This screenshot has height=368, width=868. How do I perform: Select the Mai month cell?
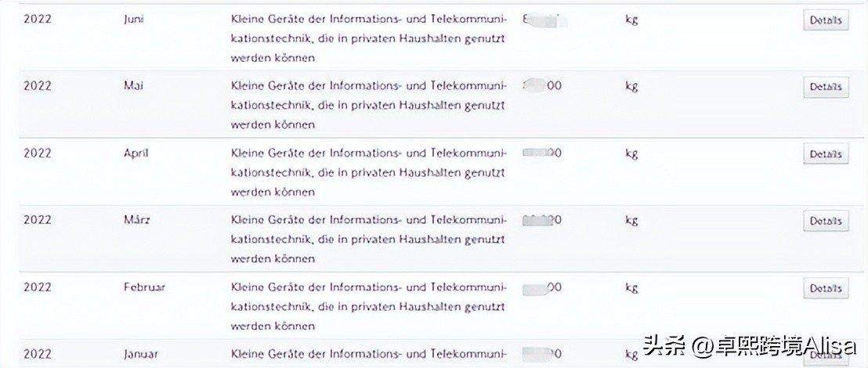pyautogui.click(x=133, y=86)
